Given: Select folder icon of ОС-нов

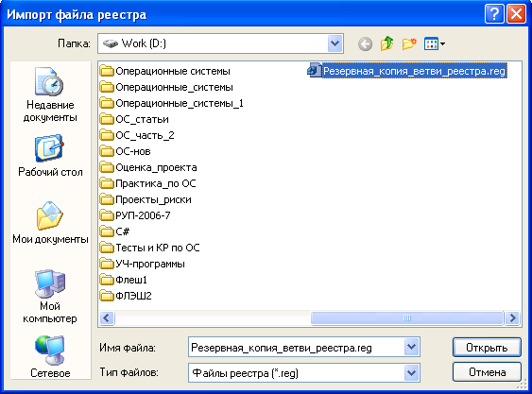Looking at the screenshot, I should pos(107,151).
